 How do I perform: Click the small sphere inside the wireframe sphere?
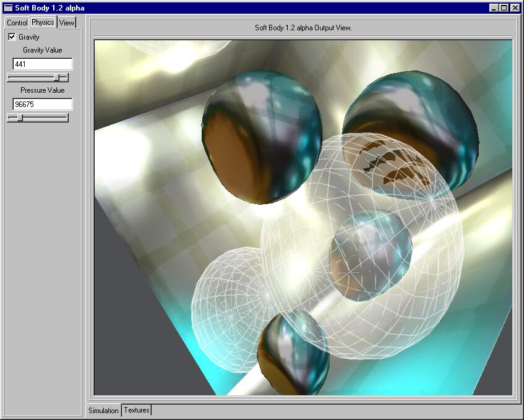[x=370, y=255]
